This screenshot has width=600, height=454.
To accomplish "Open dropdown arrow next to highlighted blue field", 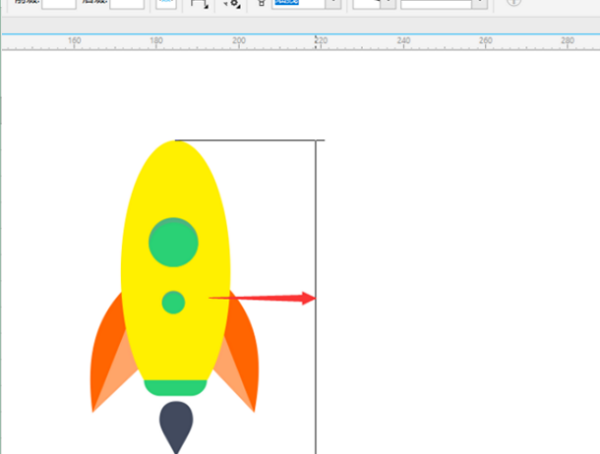I will tap(332, 4).
